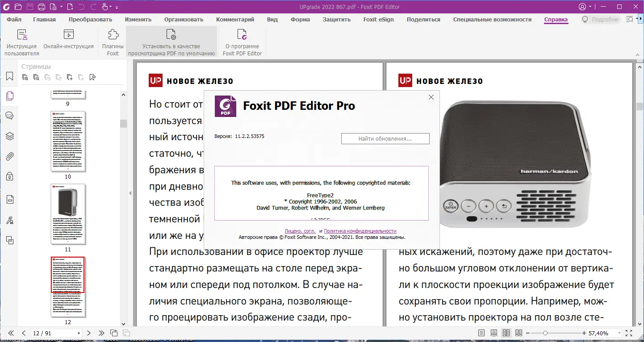Open the page number dropdown in the status bar
This screenshot has width=644, height=342.
point(79,333)
